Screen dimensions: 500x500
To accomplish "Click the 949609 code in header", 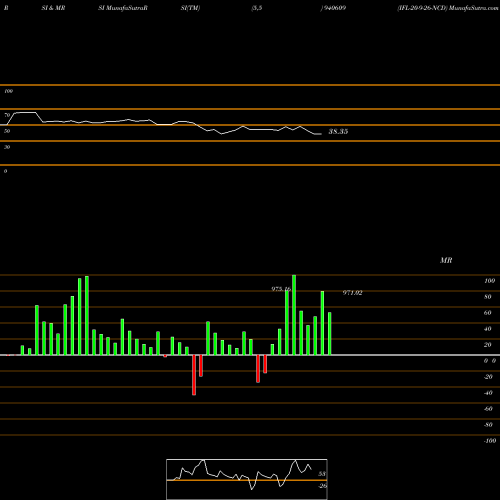I will [334, 8].
